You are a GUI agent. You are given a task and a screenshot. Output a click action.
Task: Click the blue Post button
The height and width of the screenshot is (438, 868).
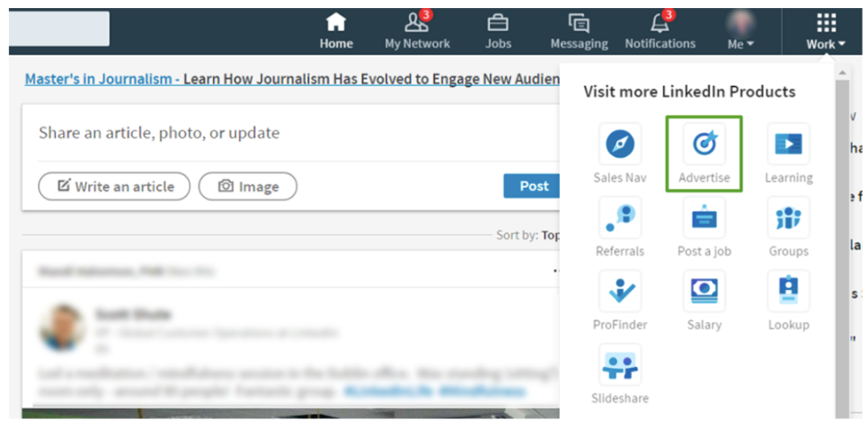pos(532,186)
